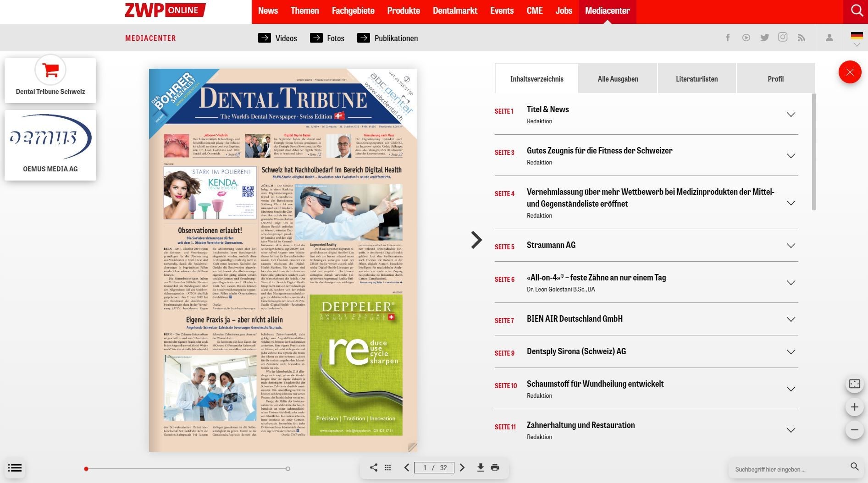Zoom in with the plus button
Screen dimensions: 868x483
click(855, 407)
